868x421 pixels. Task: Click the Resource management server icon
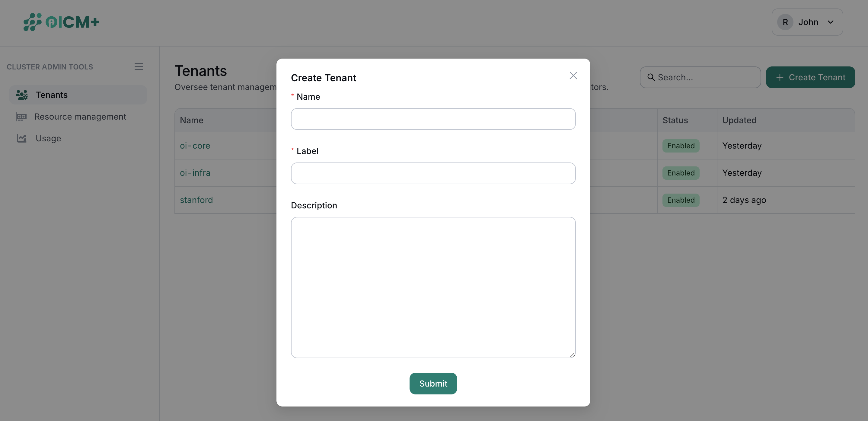(21, 117)
